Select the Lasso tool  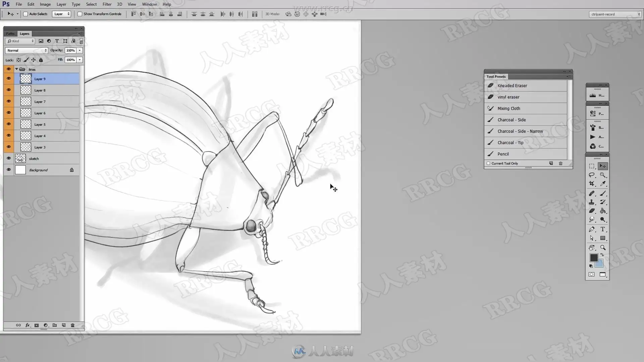point(592,175)
